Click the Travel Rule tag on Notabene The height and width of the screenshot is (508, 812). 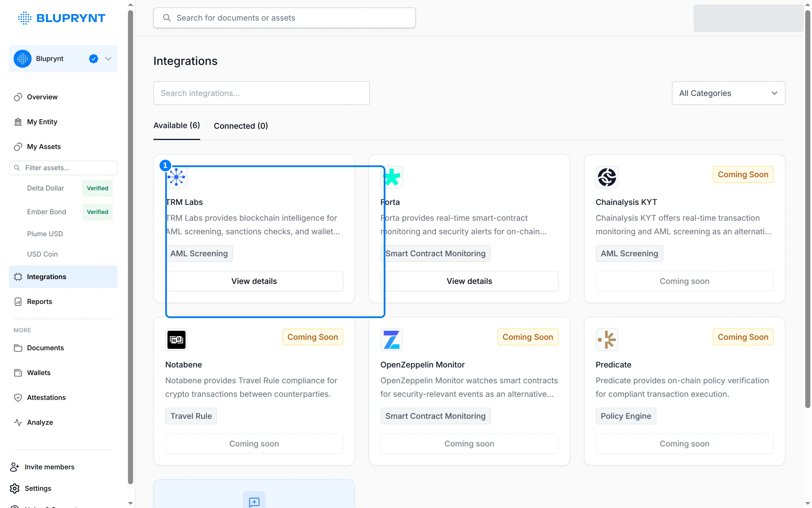[x=191, y=416]
